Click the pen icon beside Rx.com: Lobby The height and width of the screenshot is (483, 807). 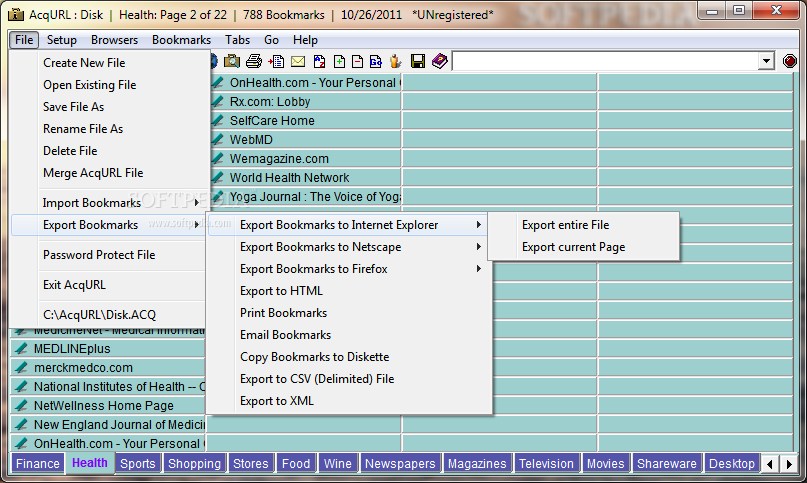(x=218, y=101)
